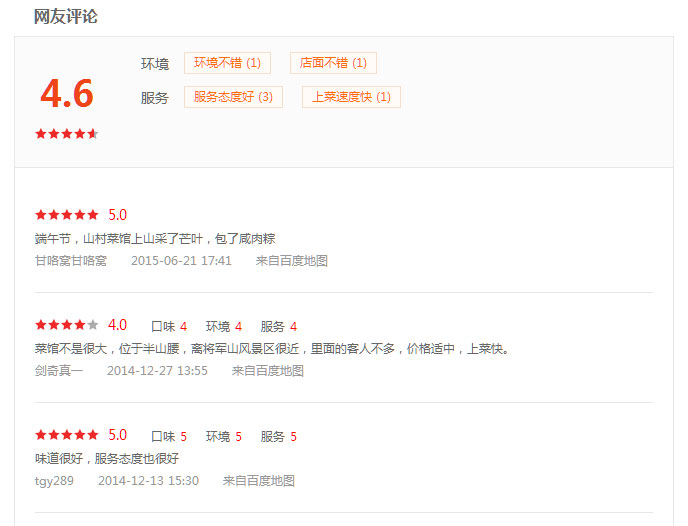Click the four-star rating on 剑奇真一's review
The width and height of the screenshot is (688, 526).
tap(67, 325)
